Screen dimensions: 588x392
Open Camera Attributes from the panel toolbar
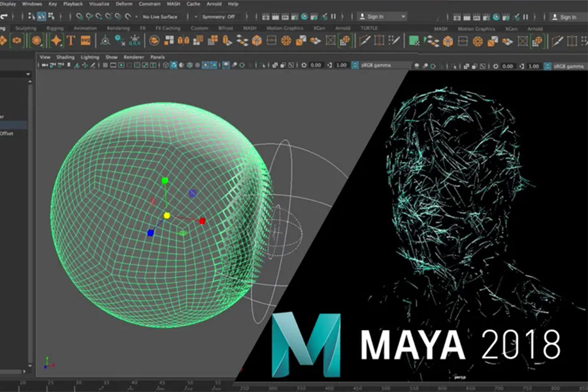[x=61, y=65]
